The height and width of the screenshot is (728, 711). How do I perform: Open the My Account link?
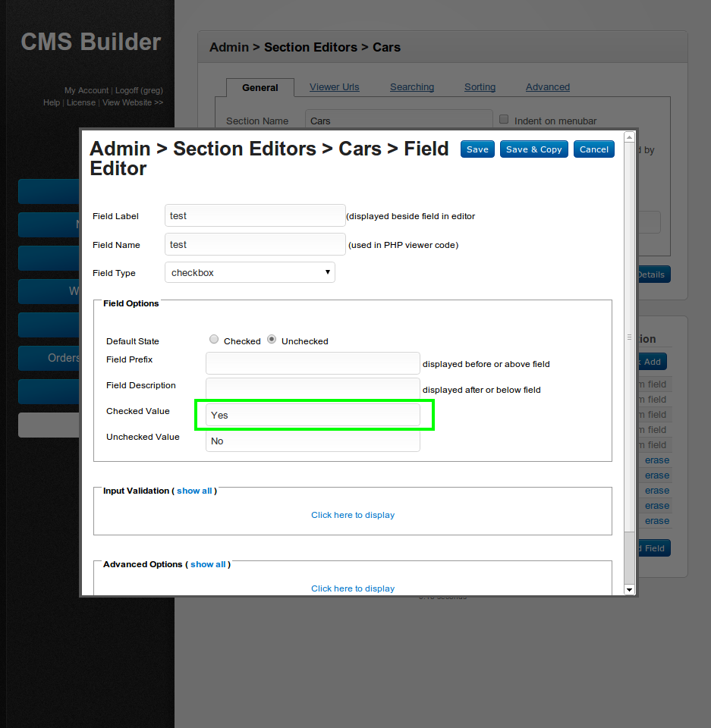pos(87,90)
